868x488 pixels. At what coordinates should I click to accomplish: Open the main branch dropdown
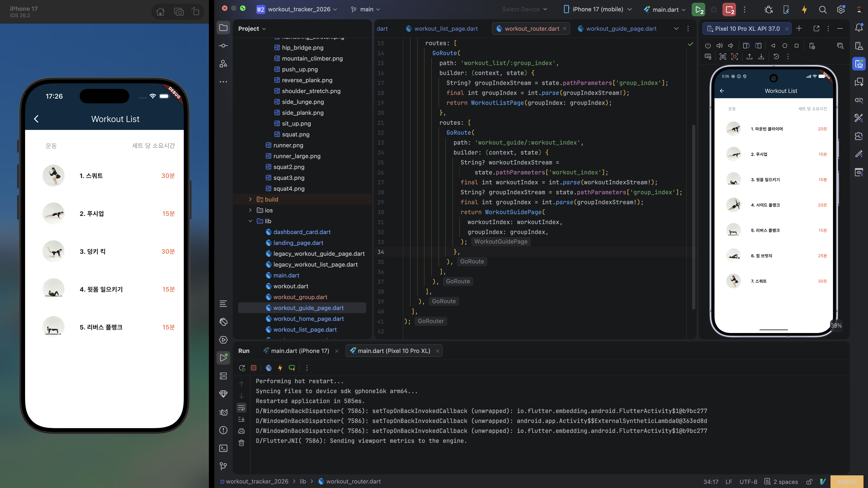pos(365,9)
